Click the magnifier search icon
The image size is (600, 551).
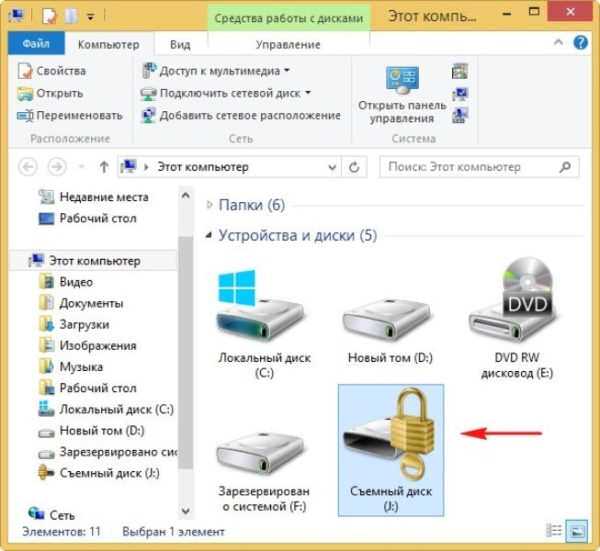565,167
